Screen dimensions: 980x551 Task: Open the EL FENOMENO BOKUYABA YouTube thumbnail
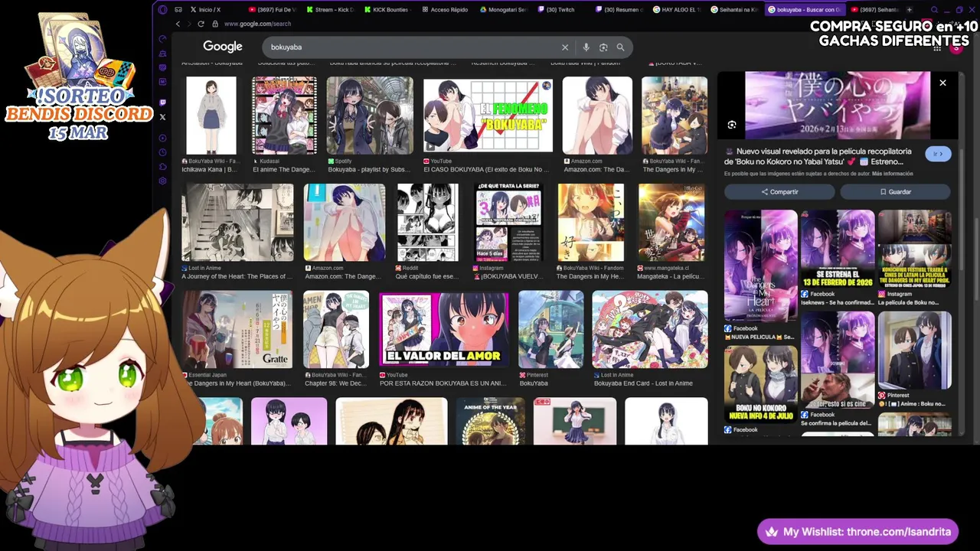(x=488, y=116)
